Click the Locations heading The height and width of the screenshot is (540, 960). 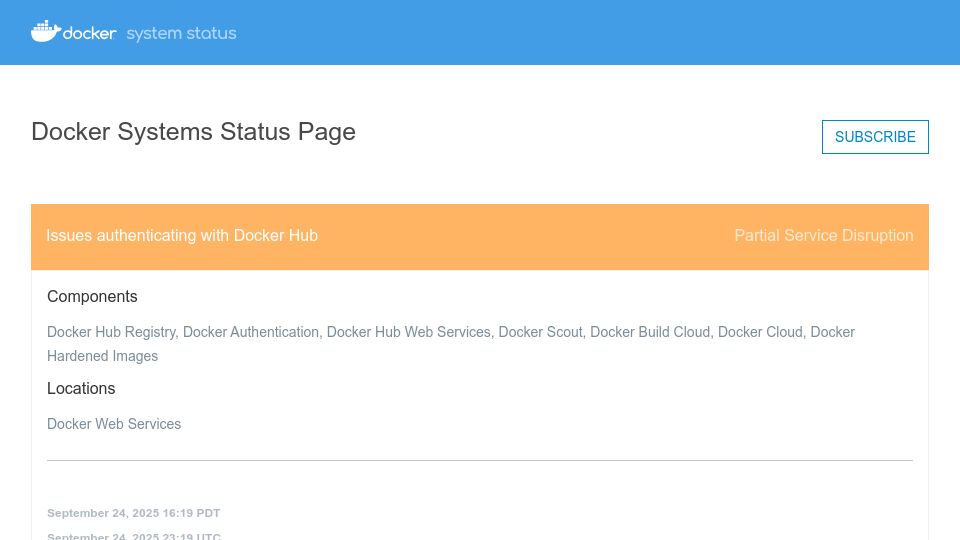(x=81, y=389)
